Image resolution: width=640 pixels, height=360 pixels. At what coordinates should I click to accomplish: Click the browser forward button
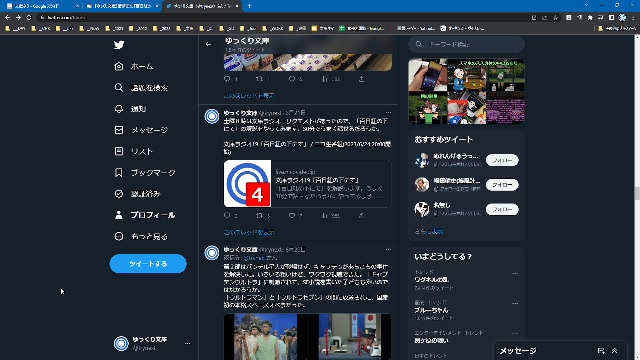click(18, 18)
